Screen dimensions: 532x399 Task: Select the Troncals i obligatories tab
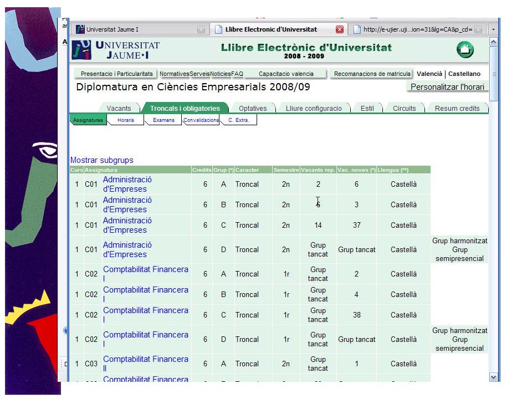pyautogui.click(x=185, y=108)
